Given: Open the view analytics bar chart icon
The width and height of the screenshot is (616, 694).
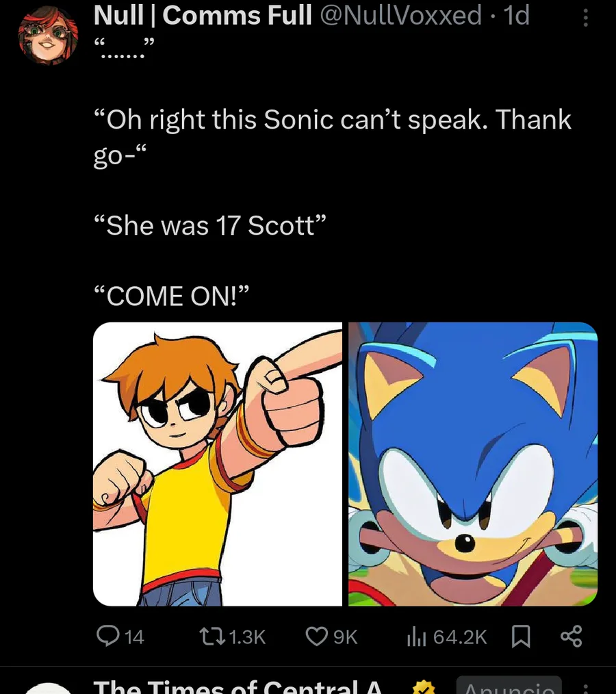Looking at the screenshot, I should (417, 637).
